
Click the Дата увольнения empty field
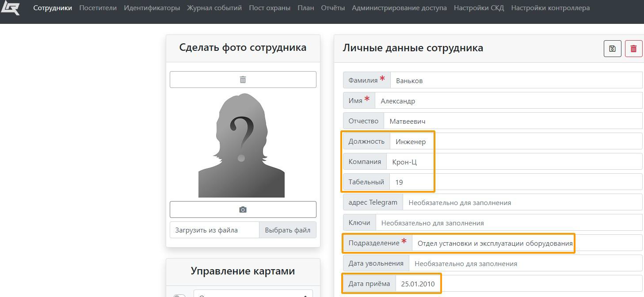click(525, 263)
